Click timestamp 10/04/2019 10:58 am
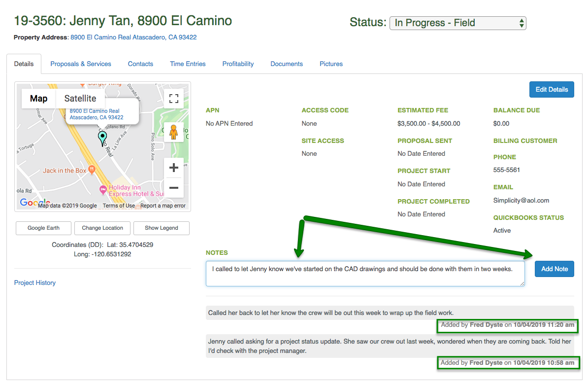Image resolution: width=588 pixels, height=384 pixels. tap(544, 363)
